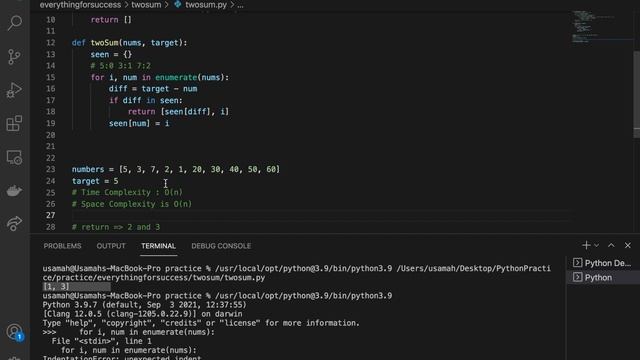Click the '[Clang 12.0.5' terminal line
This screenshot has width=640, height=360.
[142, 314]
